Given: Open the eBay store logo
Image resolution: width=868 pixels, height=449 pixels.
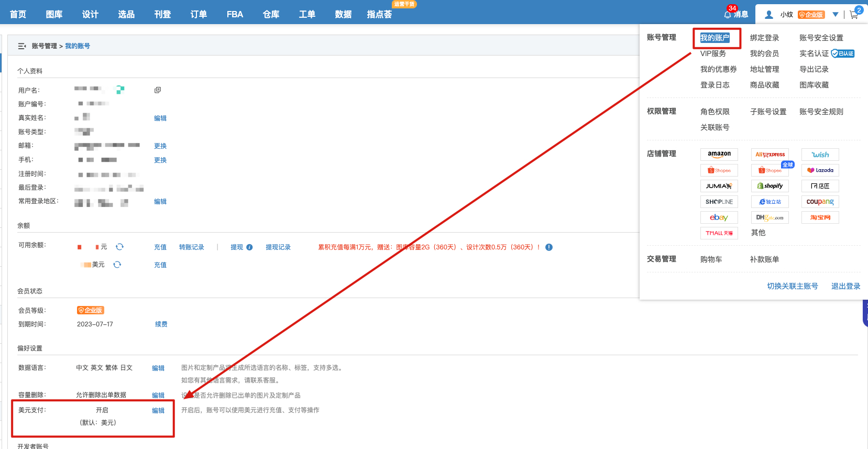Looking at the screenshot, I should click(719, 217).
